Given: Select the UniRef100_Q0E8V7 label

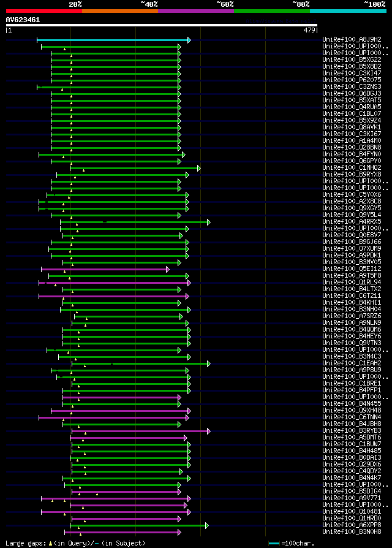Looking at the screenshot, I should [x=352, y=235].
